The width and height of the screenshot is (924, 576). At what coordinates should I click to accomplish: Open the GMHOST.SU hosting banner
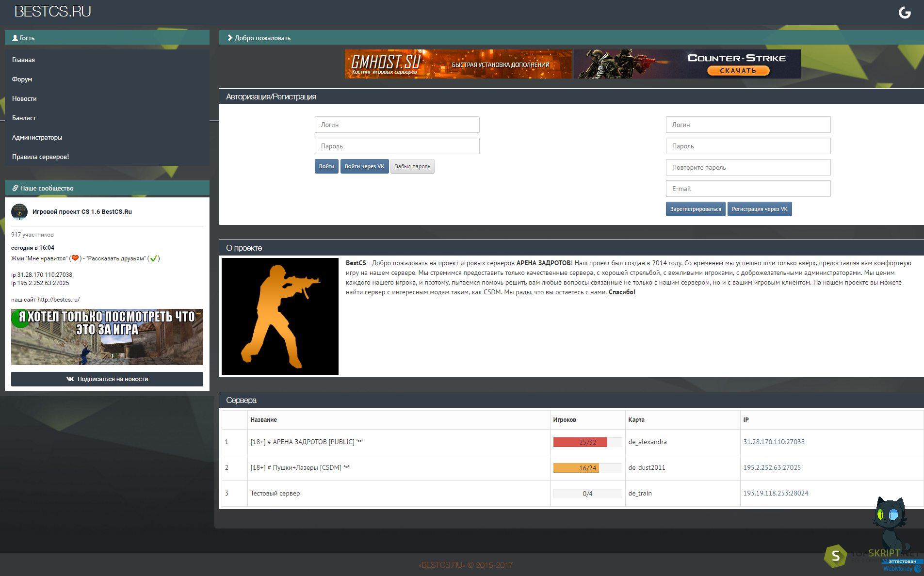(x=458, y=64)
